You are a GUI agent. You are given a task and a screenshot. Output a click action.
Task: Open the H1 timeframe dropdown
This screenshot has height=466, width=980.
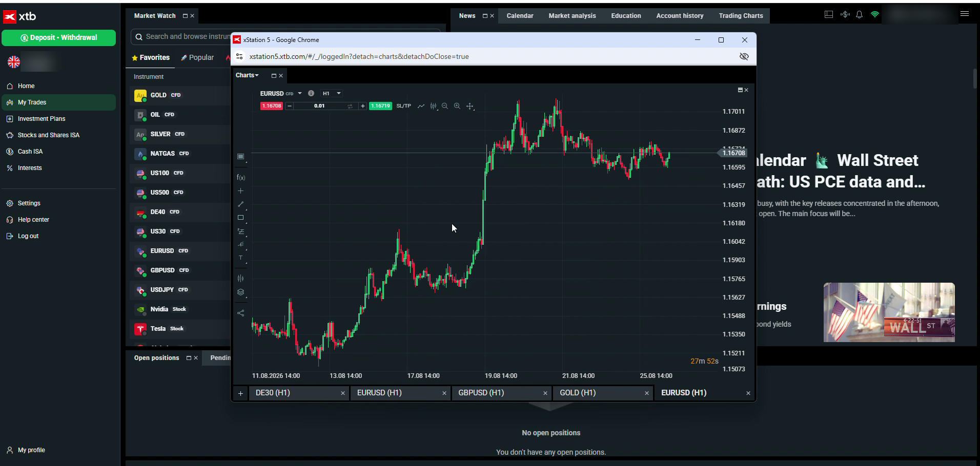(x=332, y=93)
